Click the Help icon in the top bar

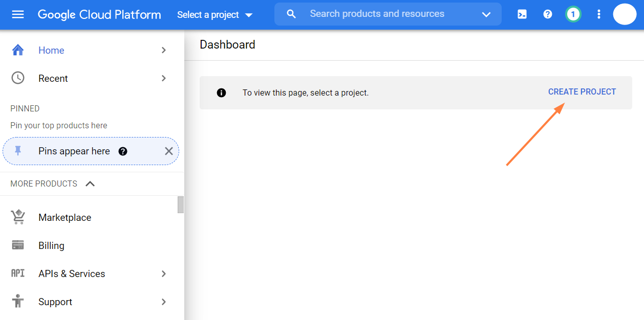pyautogui.click(x=547, y=14)
